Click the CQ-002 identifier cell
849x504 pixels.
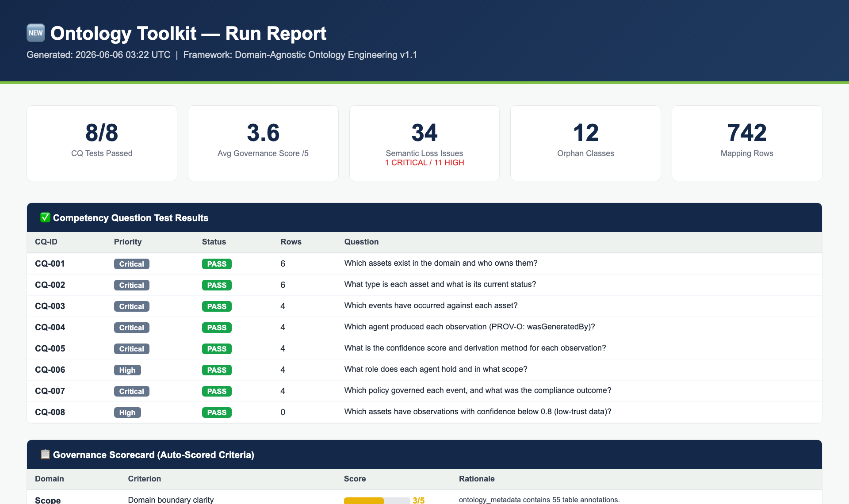50,285
